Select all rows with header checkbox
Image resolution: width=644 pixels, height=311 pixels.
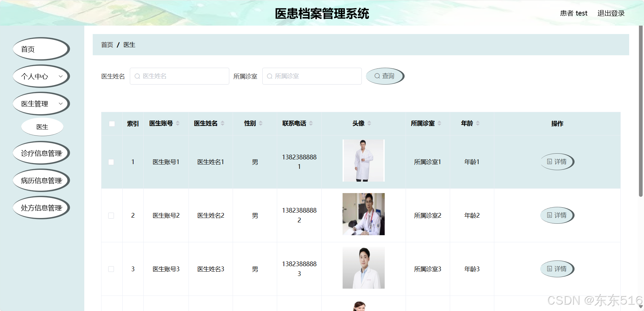point(112,124)
